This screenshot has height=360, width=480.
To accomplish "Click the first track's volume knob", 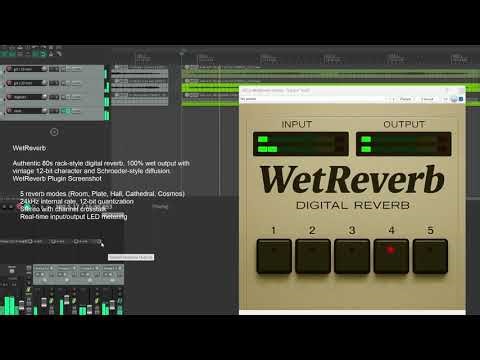I will 44,69.
